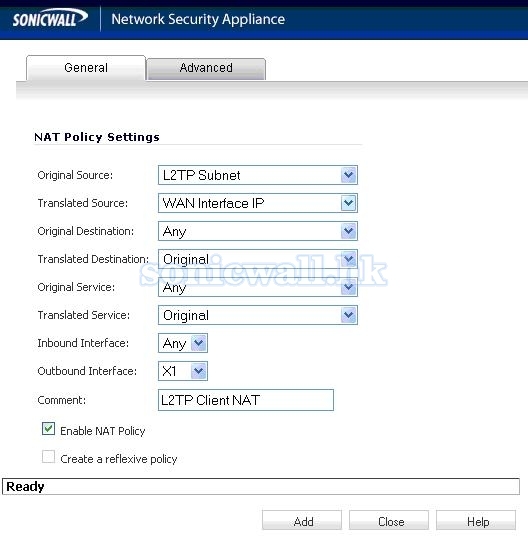Click the Ready status bar
The height and width of the screenshot is (539, 528).
click(x=261, y=487)
